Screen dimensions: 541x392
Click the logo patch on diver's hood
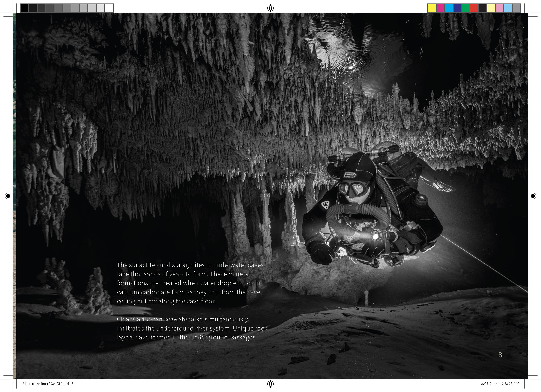tap(350, 176)
